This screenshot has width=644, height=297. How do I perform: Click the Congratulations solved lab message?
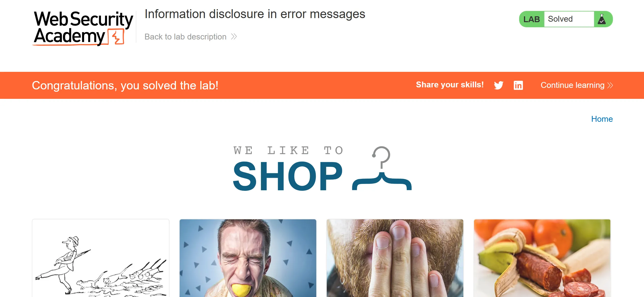(125, 86)
